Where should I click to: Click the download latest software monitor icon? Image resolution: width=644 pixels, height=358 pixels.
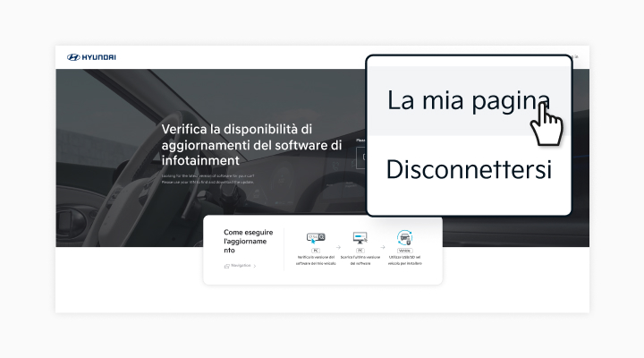[x=360, y=238]
